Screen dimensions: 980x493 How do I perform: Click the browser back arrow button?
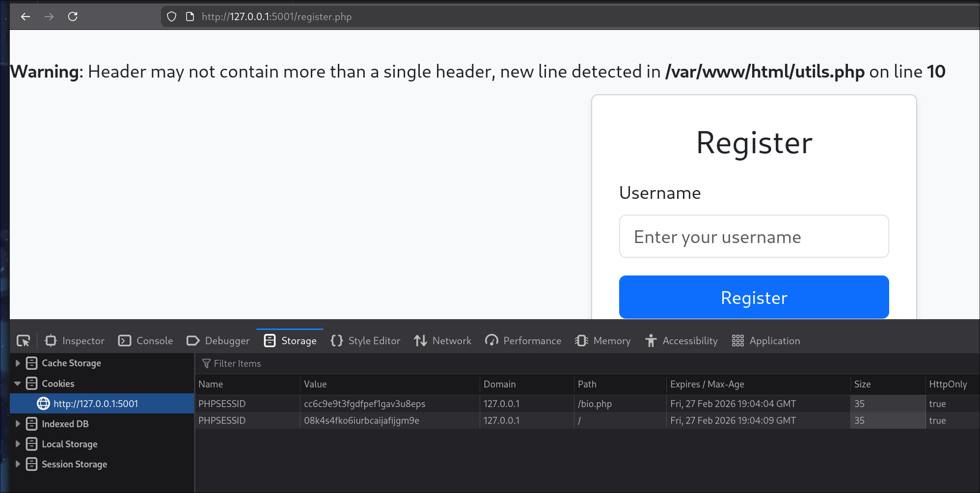(x=26, y=17)
